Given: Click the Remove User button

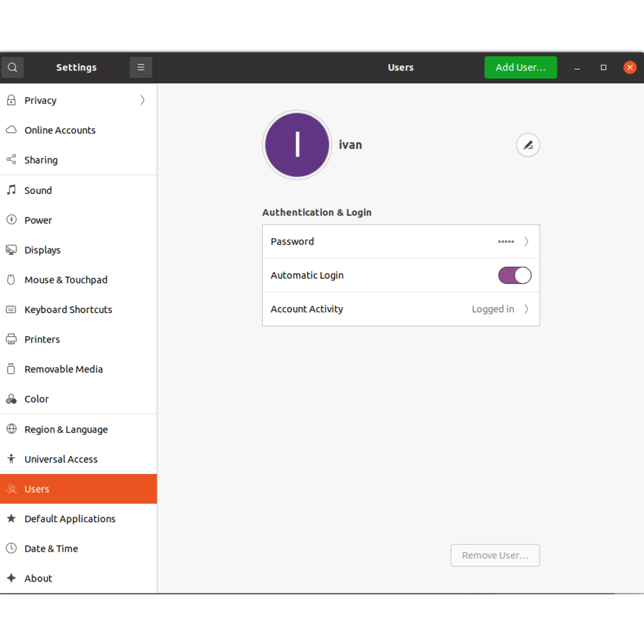Looking at the screenshot, I should (495, 555).
